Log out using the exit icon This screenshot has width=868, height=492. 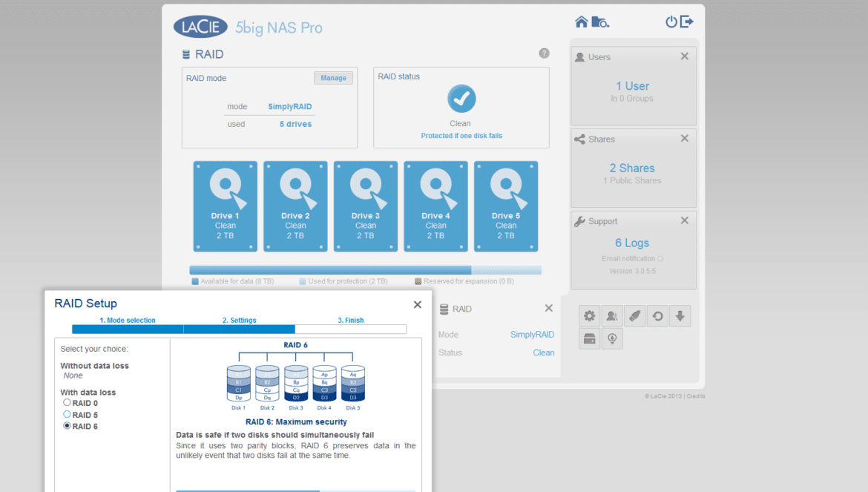[687, 22]
